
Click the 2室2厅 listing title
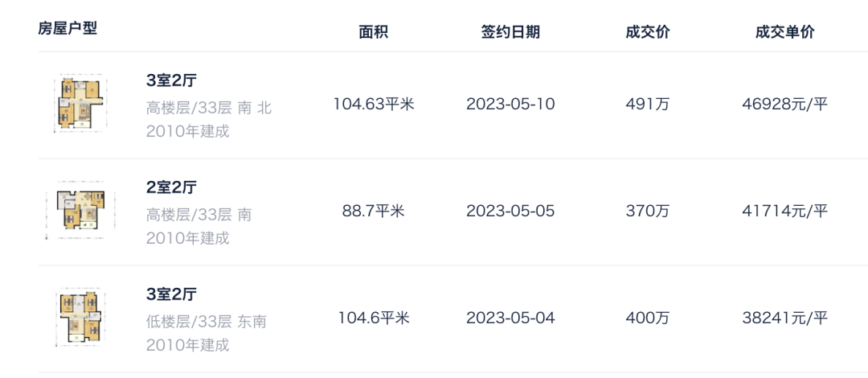click(x=172, y=187)
